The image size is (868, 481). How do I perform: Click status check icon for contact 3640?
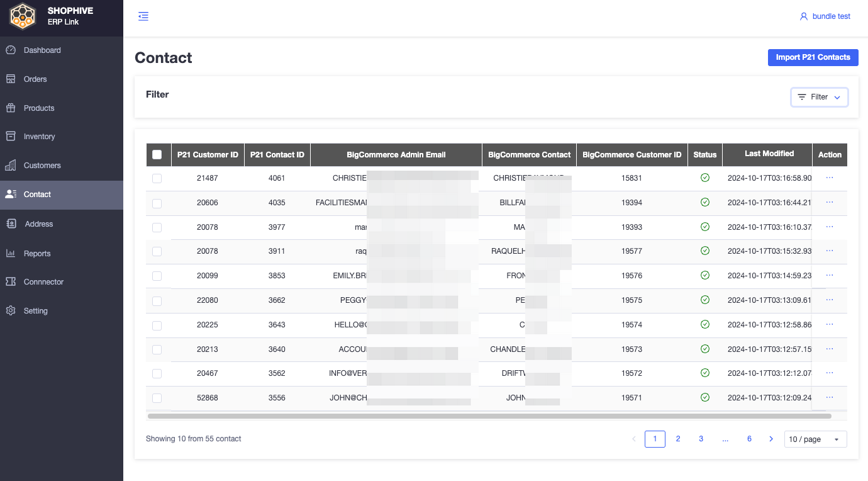coord(705,349)
